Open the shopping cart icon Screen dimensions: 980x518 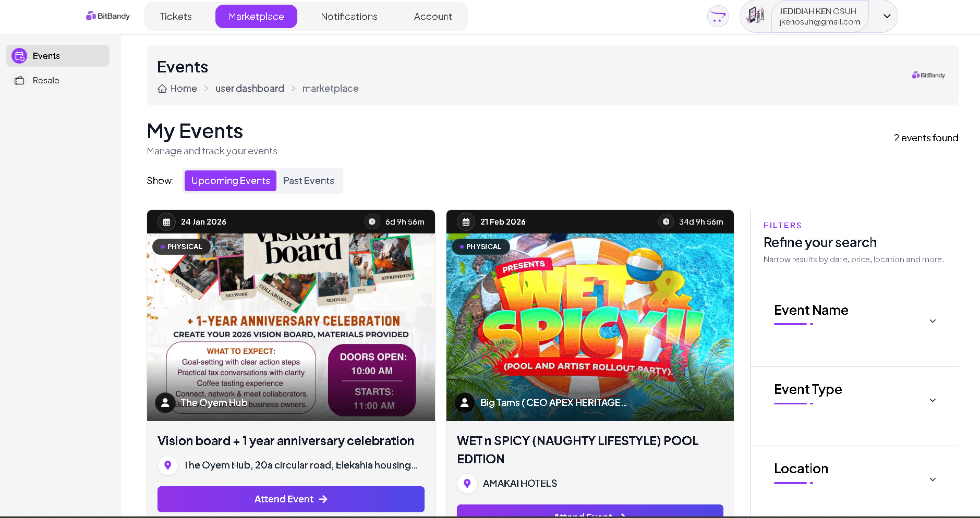tap(718, 17)
